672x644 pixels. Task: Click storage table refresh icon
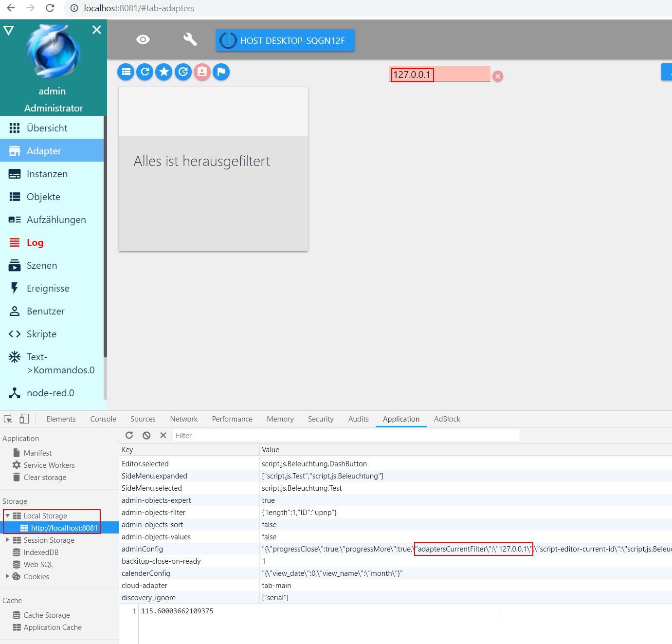point(129,435)
